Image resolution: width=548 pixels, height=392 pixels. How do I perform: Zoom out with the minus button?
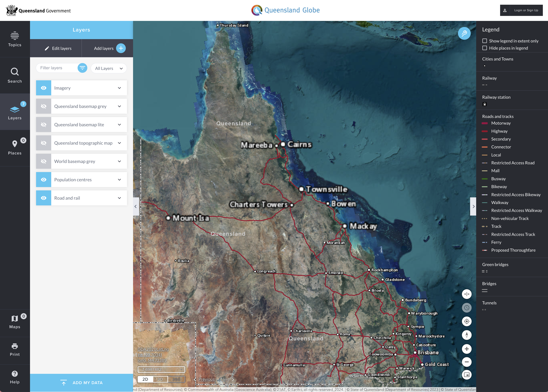click(466, 362)
